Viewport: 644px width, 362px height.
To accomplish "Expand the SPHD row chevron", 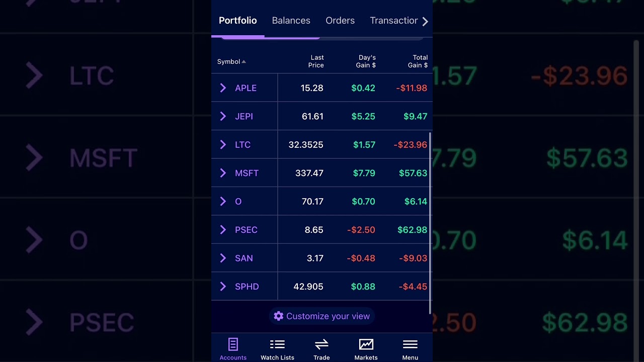I will click(223, 287).
